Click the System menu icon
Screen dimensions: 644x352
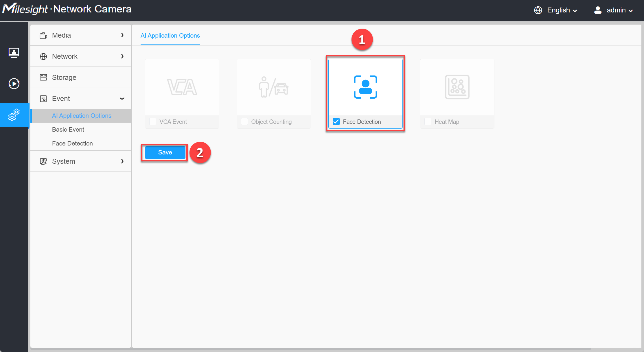coord(43,161)
